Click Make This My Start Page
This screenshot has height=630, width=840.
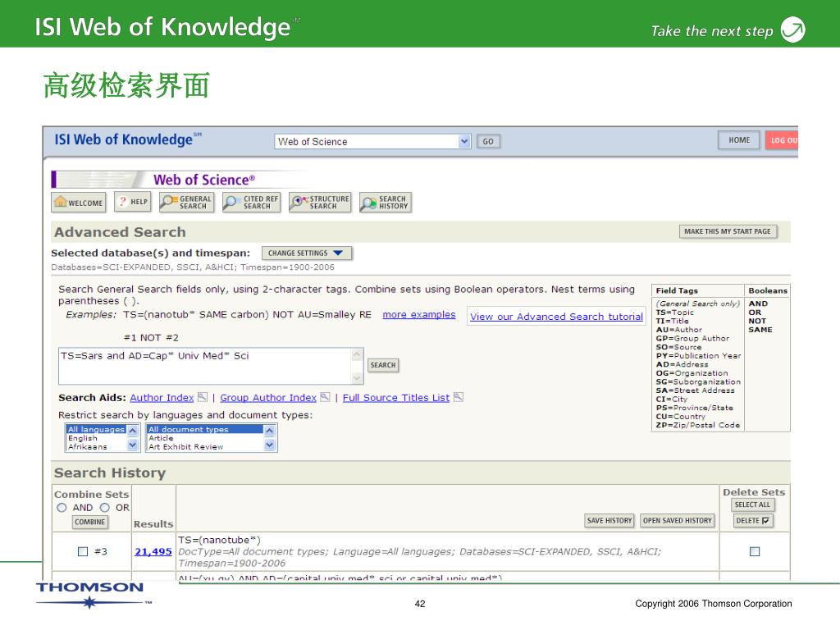(x=728, y=231)
